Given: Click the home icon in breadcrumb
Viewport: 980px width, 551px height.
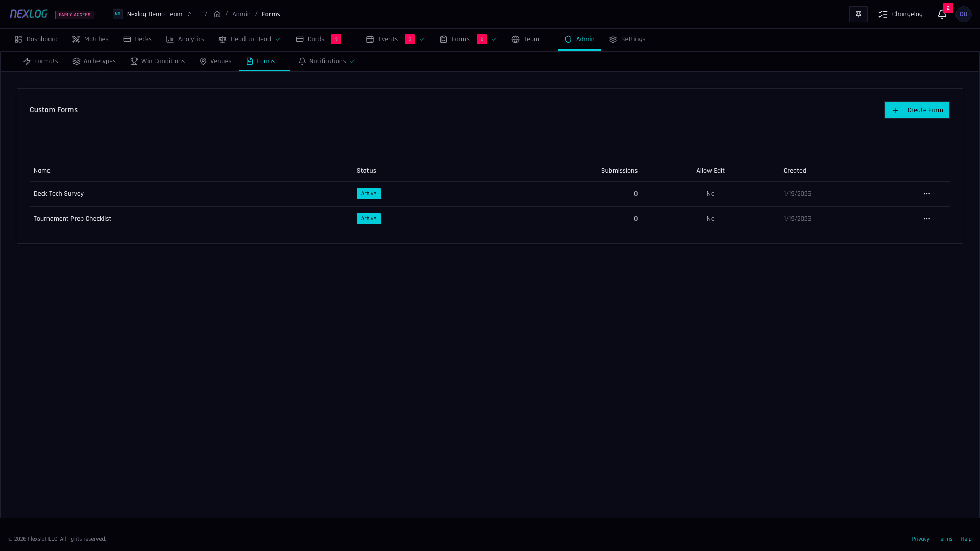Looking at the screenshot, I should coord(217,14).
